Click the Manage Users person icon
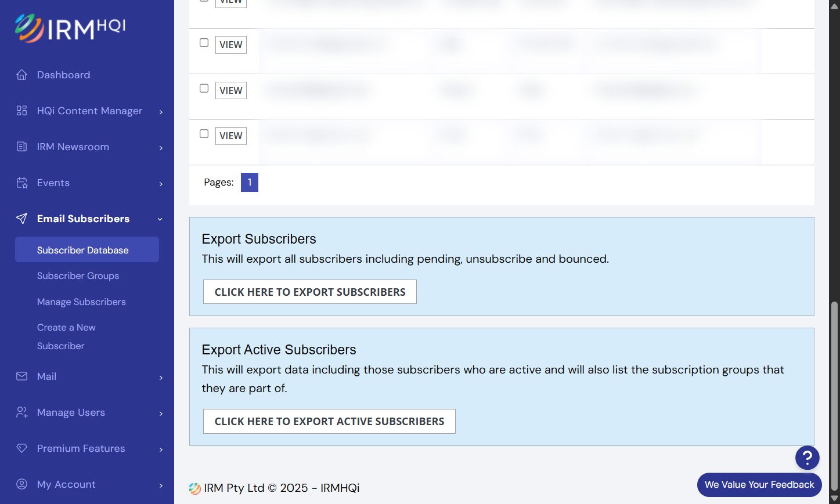 pyautogui.click(x=22, y=412)
